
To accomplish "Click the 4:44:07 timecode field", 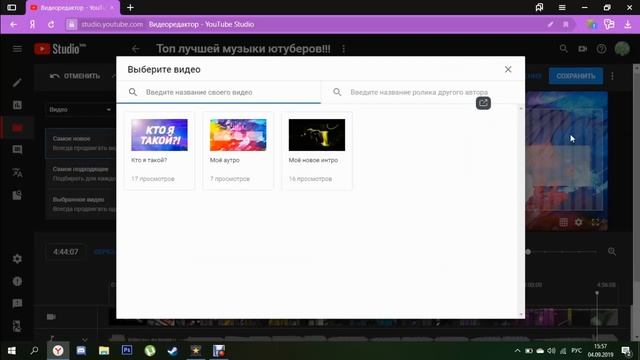I will (66, 252).
